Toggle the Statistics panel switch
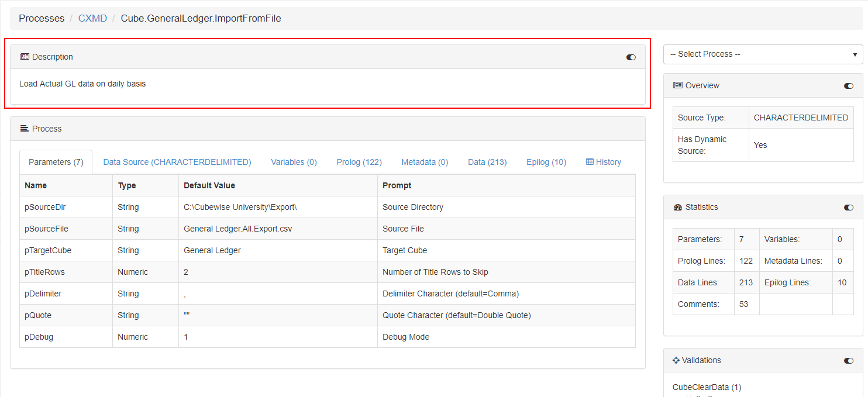The width and height of the screenshot is (868, 397). click(848, 208)
